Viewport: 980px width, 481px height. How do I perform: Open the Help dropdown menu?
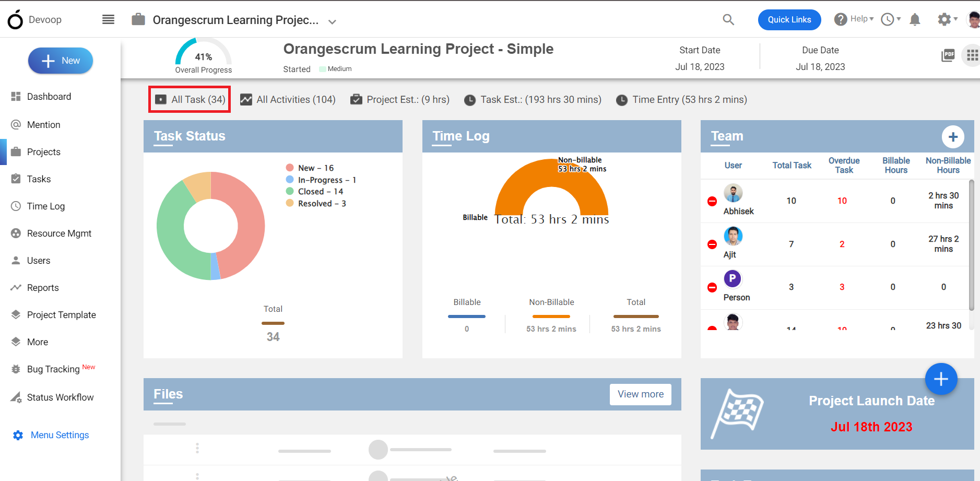pyautogui.click(x=854, y=19)
